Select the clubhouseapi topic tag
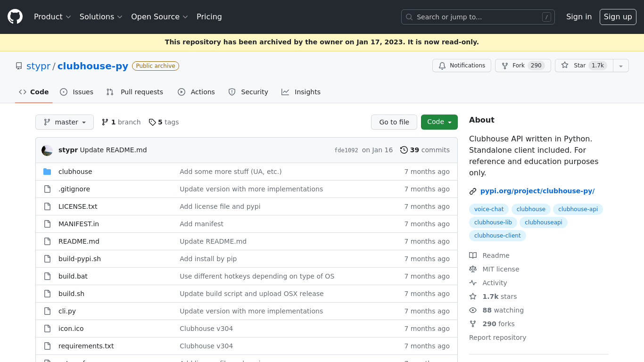The image size is (644, 362). [544, 222]
